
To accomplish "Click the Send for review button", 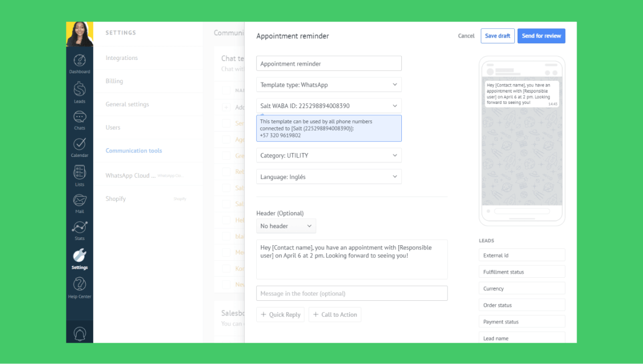I will [541, 36].
